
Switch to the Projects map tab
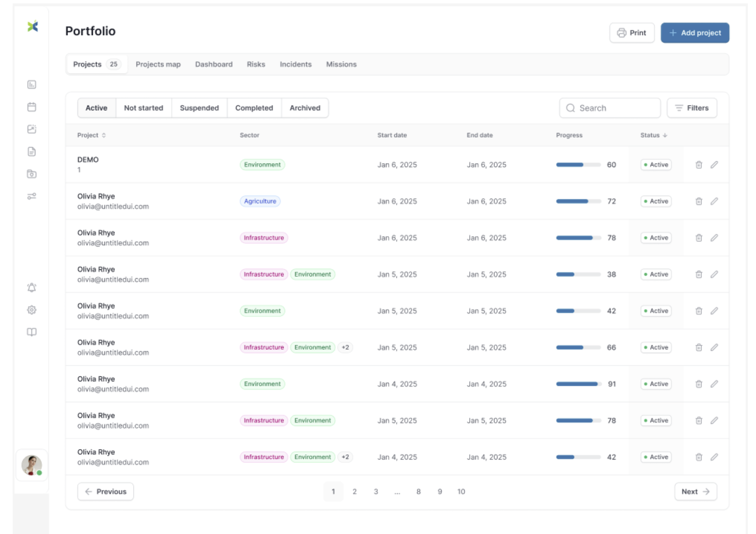point(158,64)
